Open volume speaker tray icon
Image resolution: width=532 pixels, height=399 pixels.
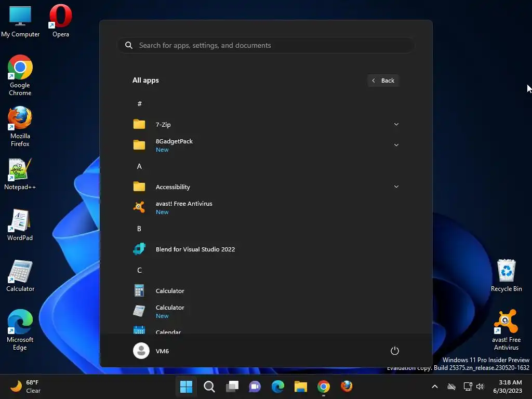coord(480,387)
